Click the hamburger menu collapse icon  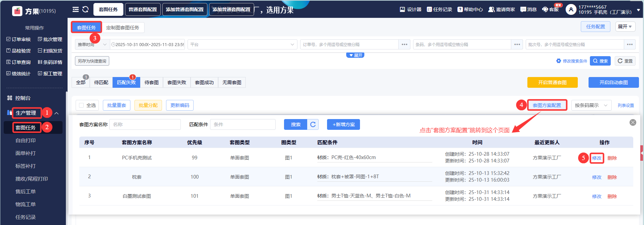click(76, 9)
